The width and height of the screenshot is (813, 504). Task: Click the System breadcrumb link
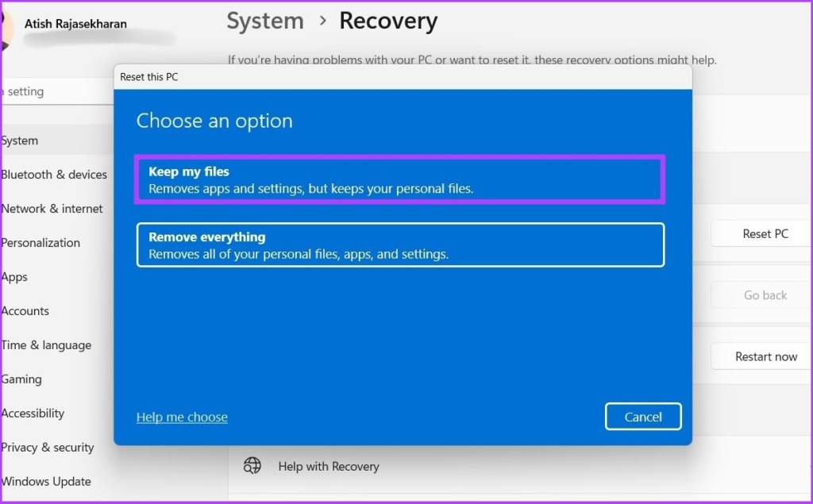coord(265,21)
